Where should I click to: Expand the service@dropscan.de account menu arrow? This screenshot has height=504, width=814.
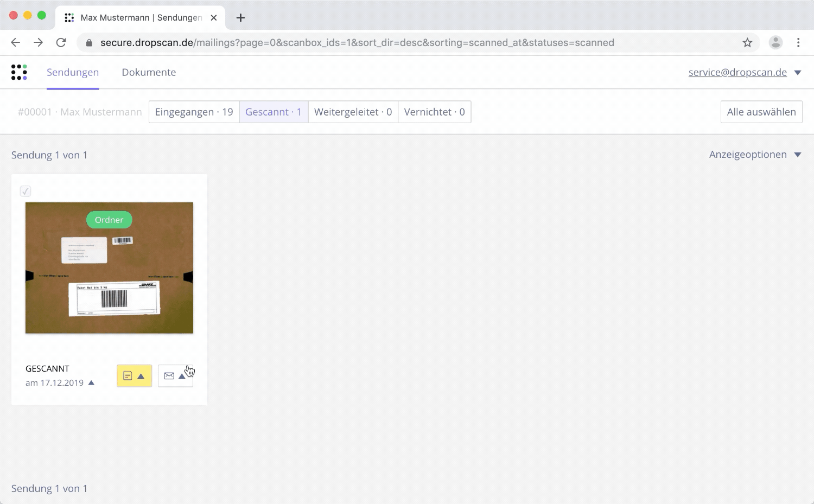click(x=797, y=73)
